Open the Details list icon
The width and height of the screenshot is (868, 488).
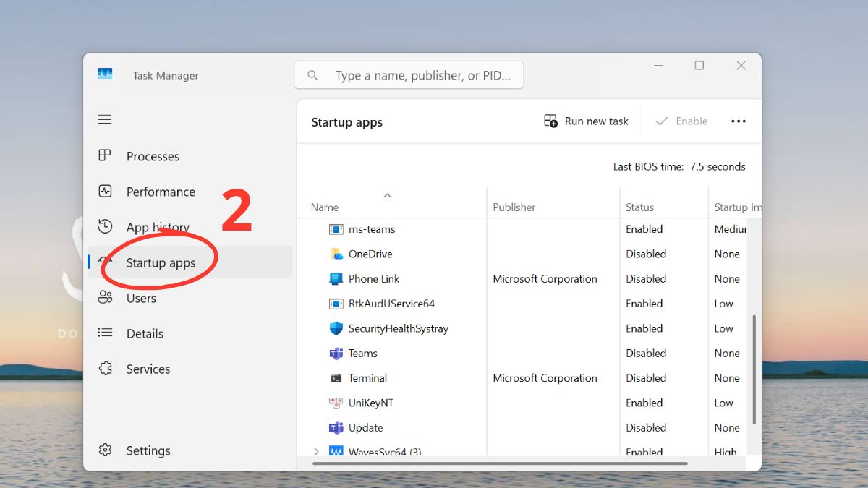click(x=105, y=333)
